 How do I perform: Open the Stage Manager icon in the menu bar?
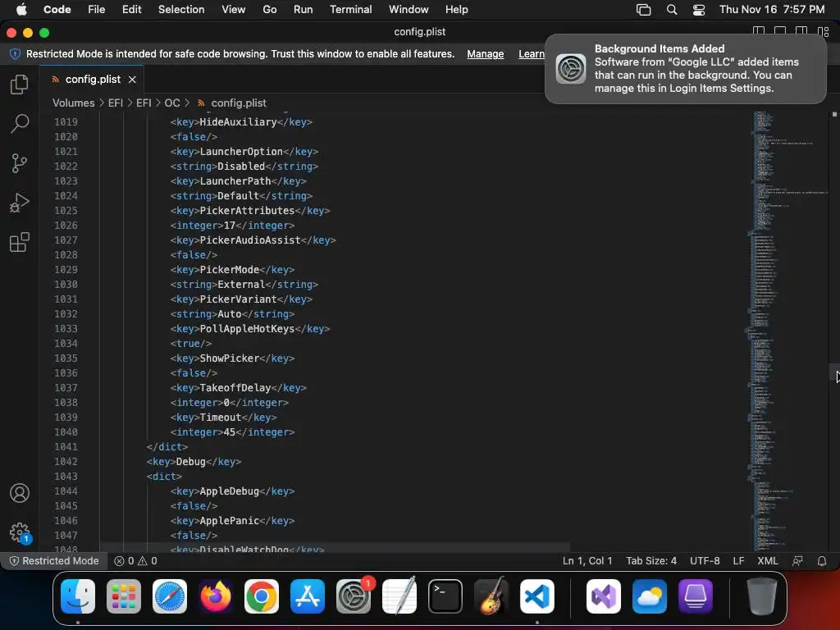coord(643,10)
